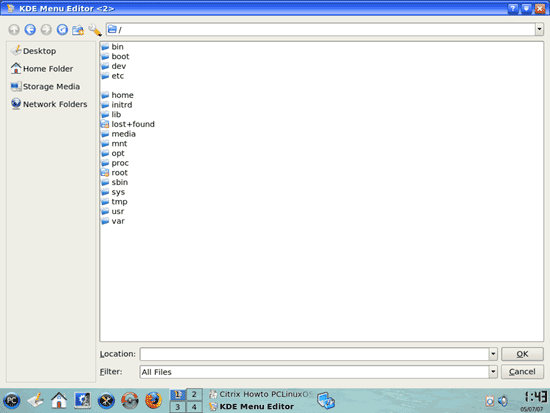Select the var folder
550x413 pixels.
click(x=113, y=221)
